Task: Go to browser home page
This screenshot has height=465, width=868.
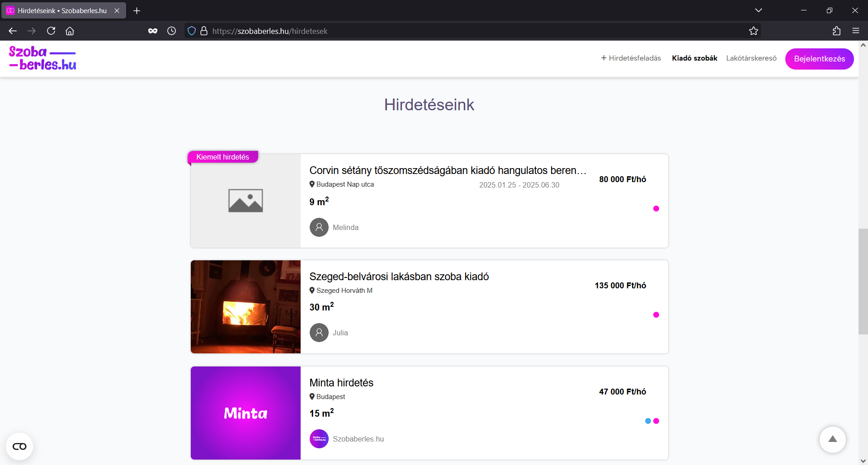Action: [x=70, y=31]
